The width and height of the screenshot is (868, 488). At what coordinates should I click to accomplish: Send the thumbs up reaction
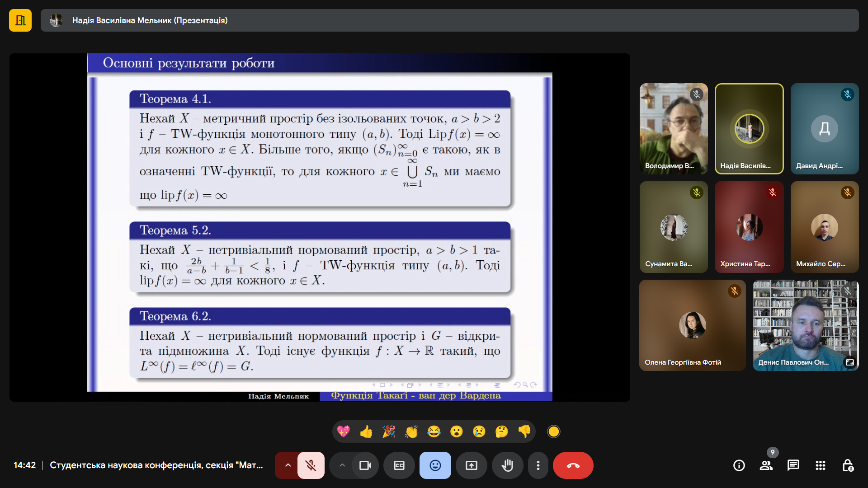(366, 432)
